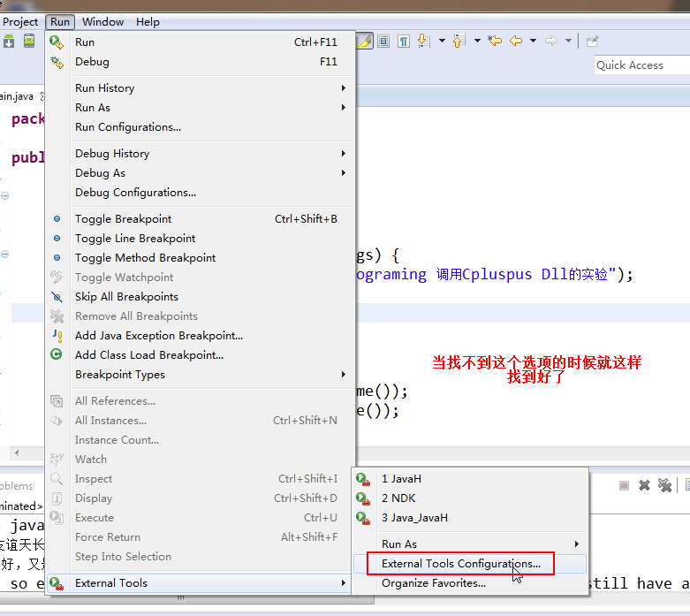Click console Terminate red square icon
Image resolution: width=690 pixels, height=616 pixels.
click(x=624, y=486)
